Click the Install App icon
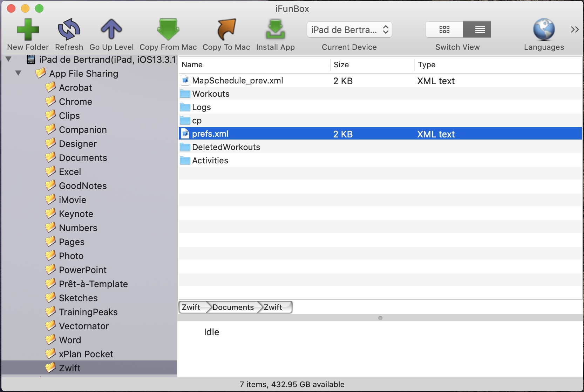The image size is (584, 392). pyautogui.click(x=276, y=29)
